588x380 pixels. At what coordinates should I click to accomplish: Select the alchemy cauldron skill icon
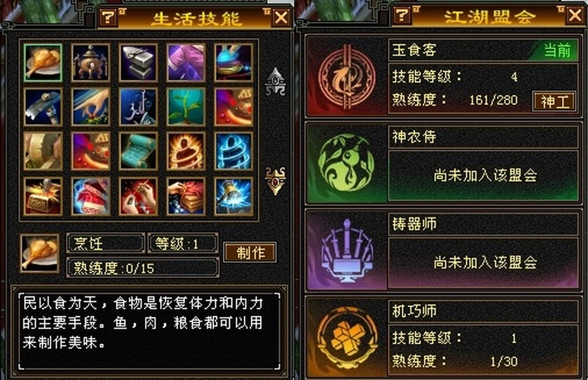[x=91, y=62]
